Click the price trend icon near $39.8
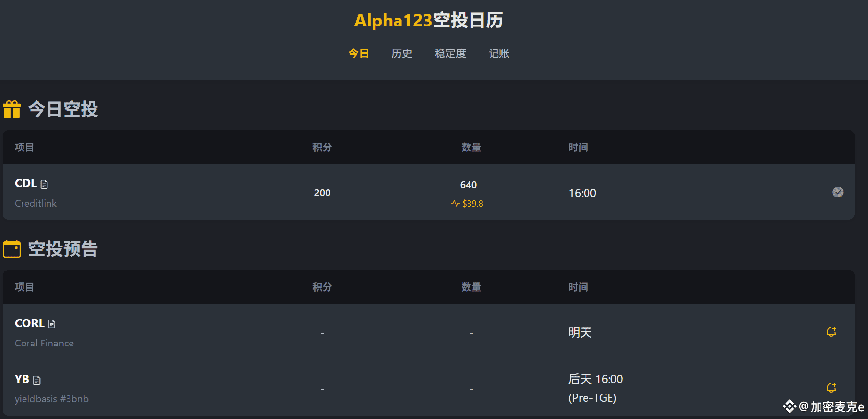Viewport: 868px width, 419px height. tap(455, 203)
